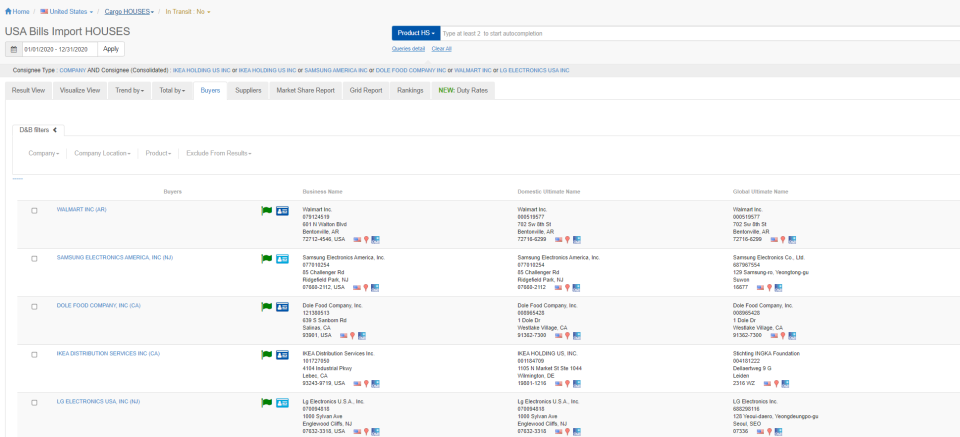Screen dimensions: 960x437
Task: Click the Apply button
Action: (x=111, y=49)
